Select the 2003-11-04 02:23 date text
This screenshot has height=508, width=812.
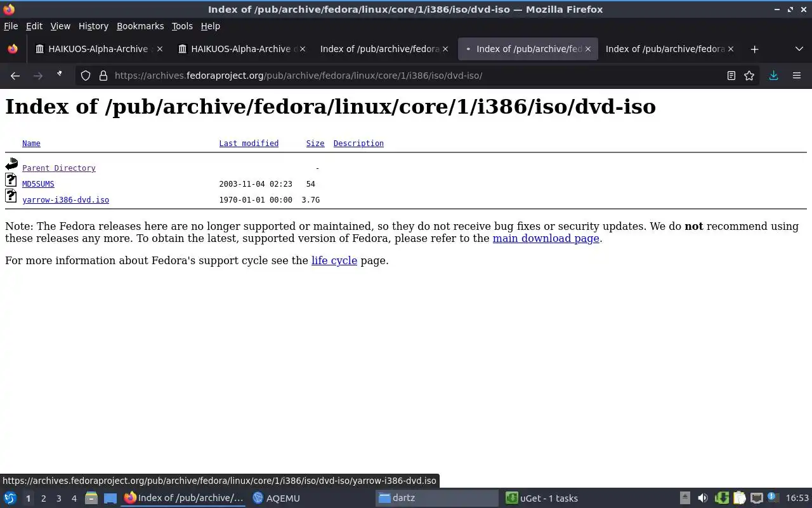click(x=256, y=184)
